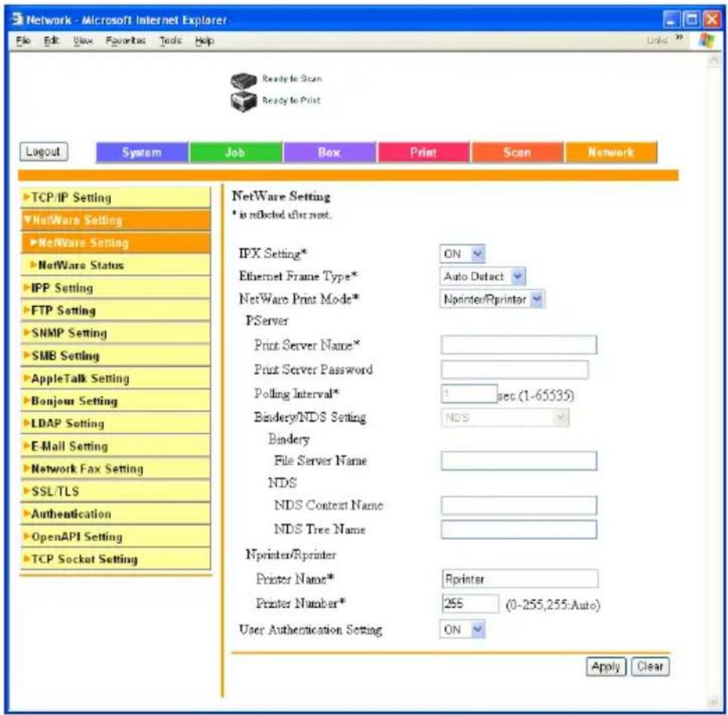728x715 pixels.
Task: Expand FTP Setting in sidebar
Action: tap(115, 310)
